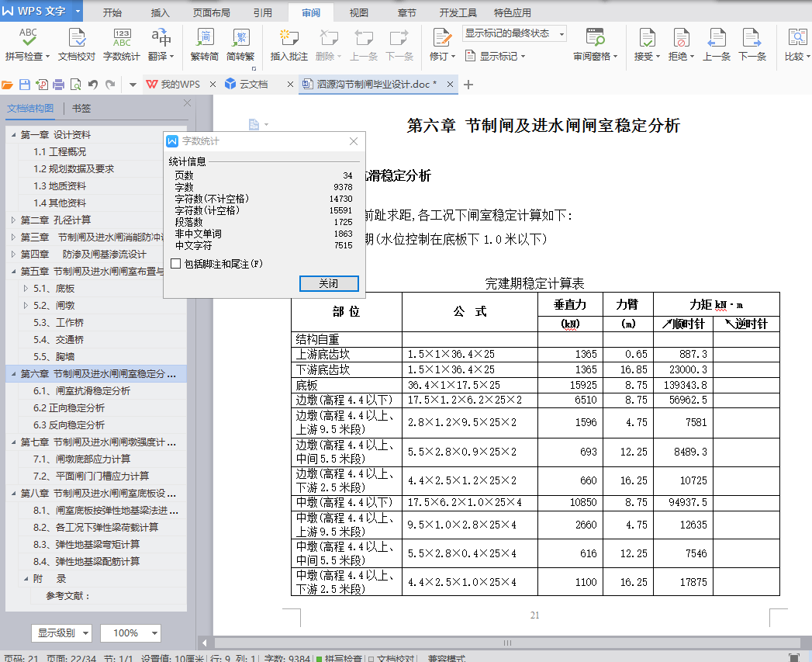Accept the change (接受) icon
This screenshot has height=662, width=812.
pyautogui.click(x=647, y=37)
